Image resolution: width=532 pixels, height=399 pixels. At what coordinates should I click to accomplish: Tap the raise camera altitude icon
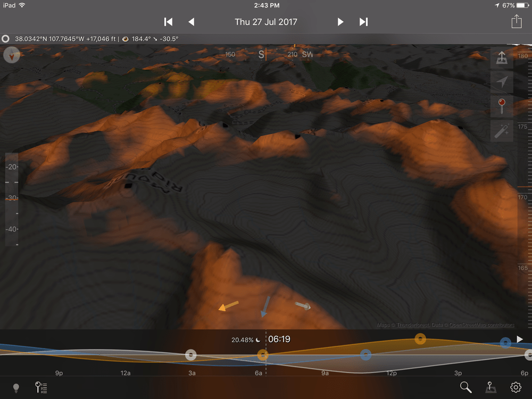coord(502,59)
